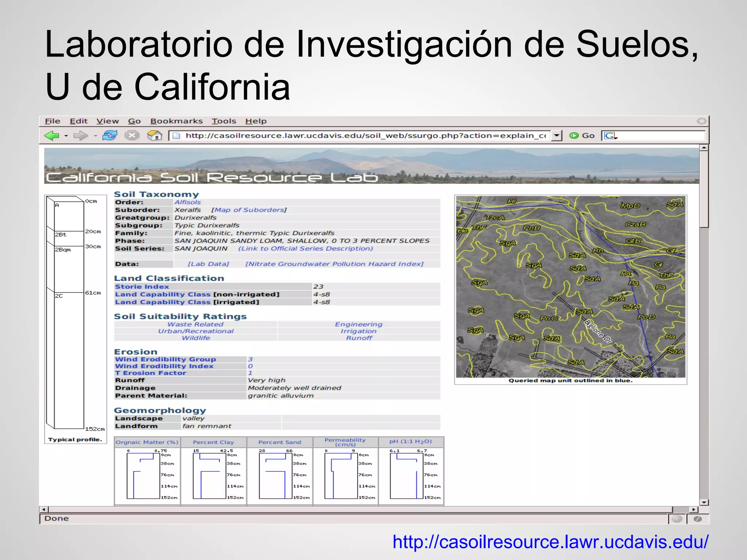Click the Done status bar text
Screen dimensions: 747x560
[x=57, y=518]
